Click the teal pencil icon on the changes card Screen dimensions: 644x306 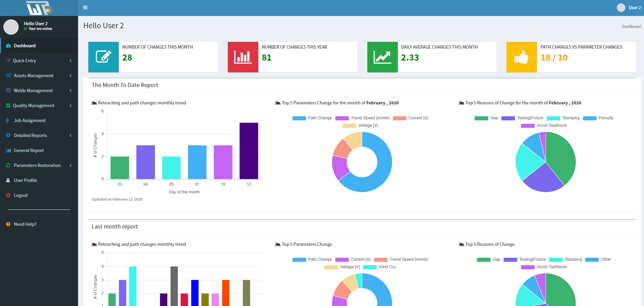(x=104, y=57)
